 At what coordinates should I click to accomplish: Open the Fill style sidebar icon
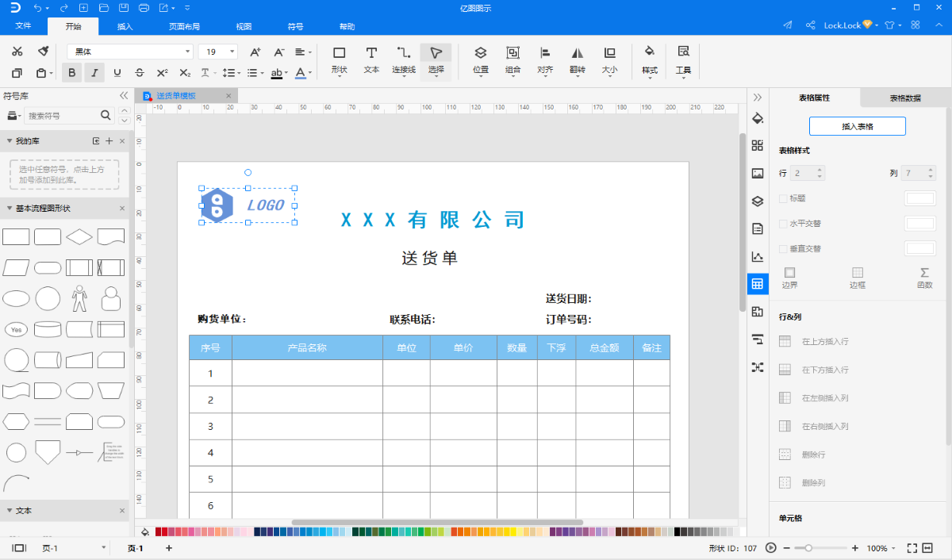(x=758, y=119)
